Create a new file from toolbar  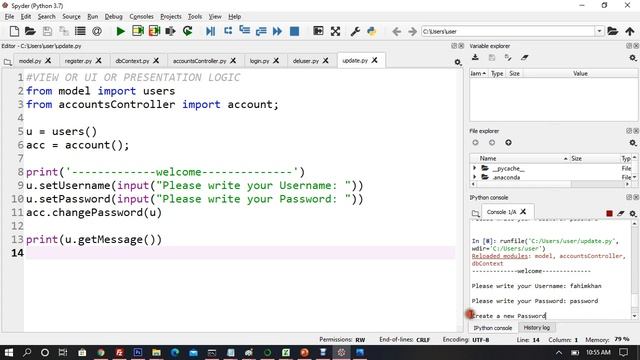[x=14, y=31]
